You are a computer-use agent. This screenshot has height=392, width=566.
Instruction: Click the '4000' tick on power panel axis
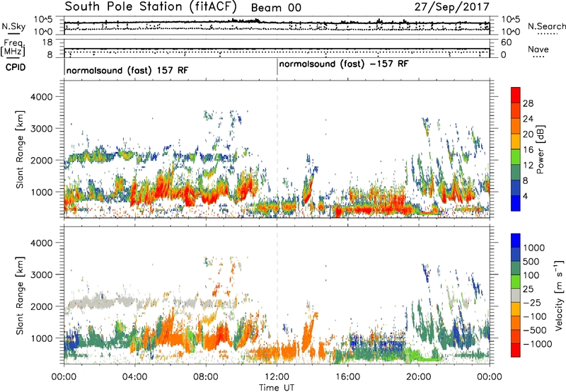(42, 97)
